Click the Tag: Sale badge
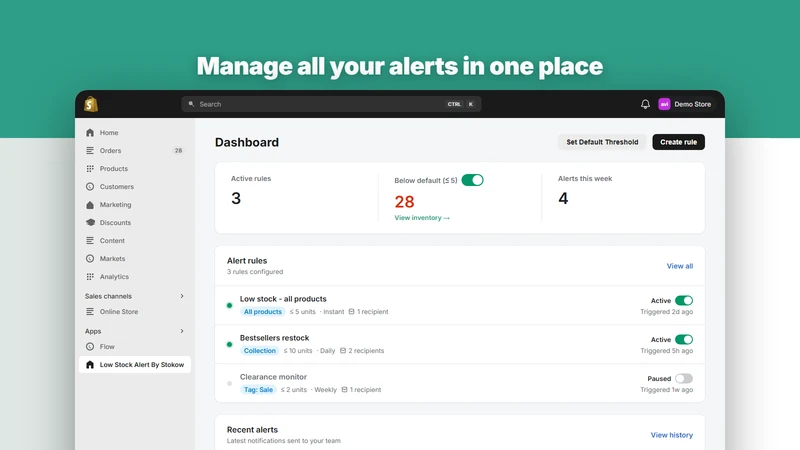The height and width of the screenshot is (450, 800). tap(258, 390)
